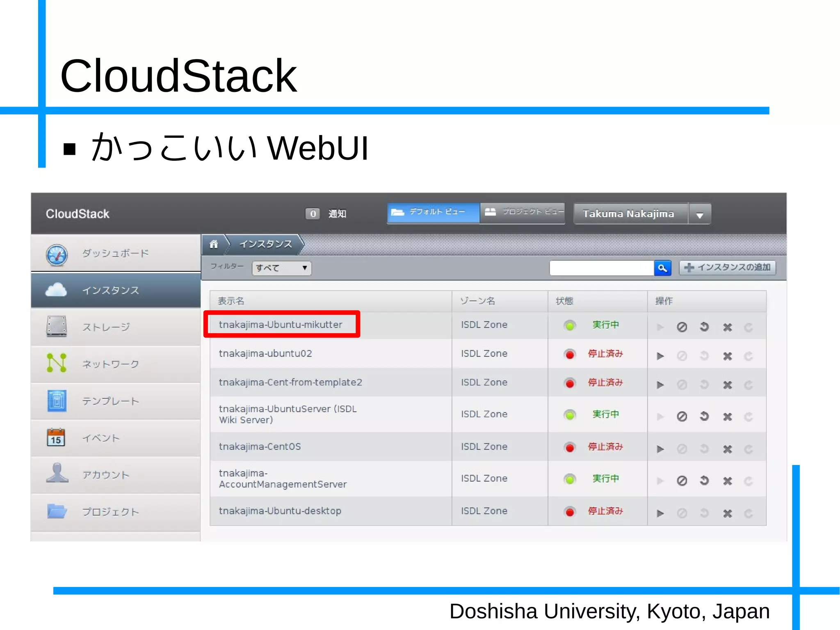Click the instance search field
Viewport: 840px width, 630px height.
601,268
